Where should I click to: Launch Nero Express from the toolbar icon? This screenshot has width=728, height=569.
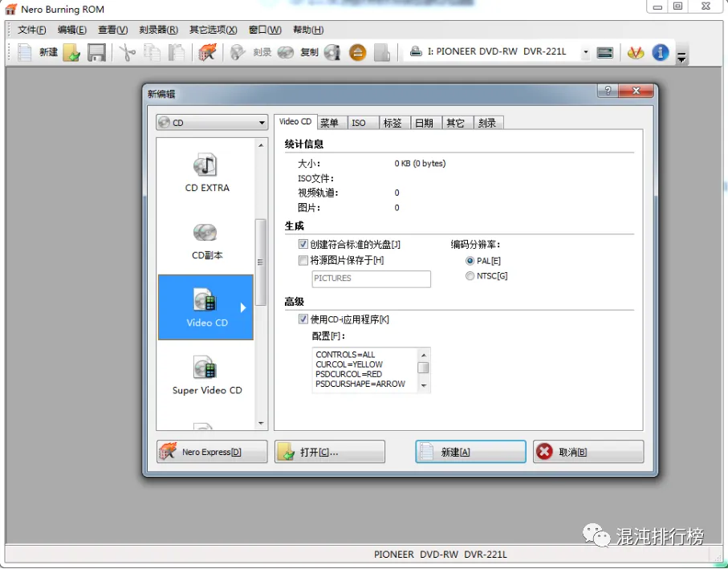click(207, 52)
